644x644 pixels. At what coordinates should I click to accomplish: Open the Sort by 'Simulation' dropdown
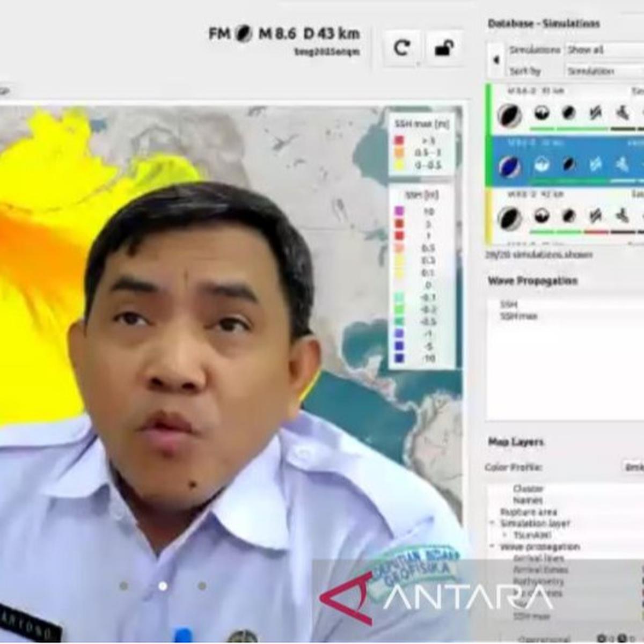click(x=604, y=70)
